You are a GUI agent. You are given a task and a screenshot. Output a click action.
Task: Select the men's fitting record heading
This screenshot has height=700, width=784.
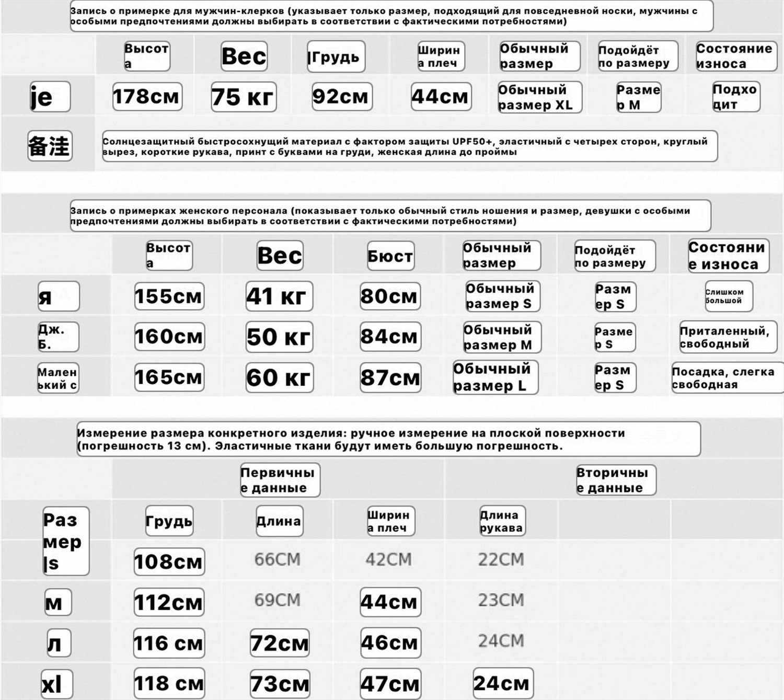tap(391, 16)
